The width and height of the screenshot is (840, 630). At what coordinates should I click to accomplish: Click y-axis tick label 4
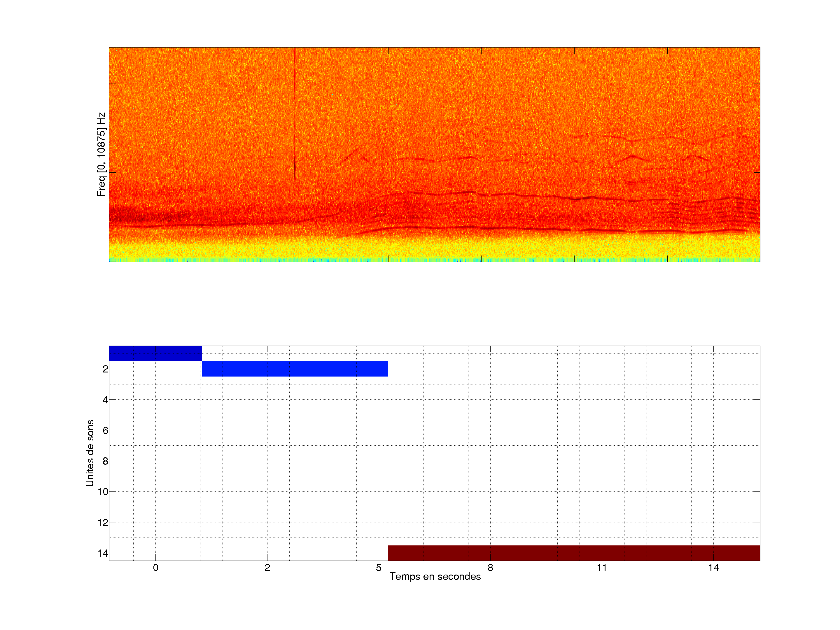pos(105,400)
